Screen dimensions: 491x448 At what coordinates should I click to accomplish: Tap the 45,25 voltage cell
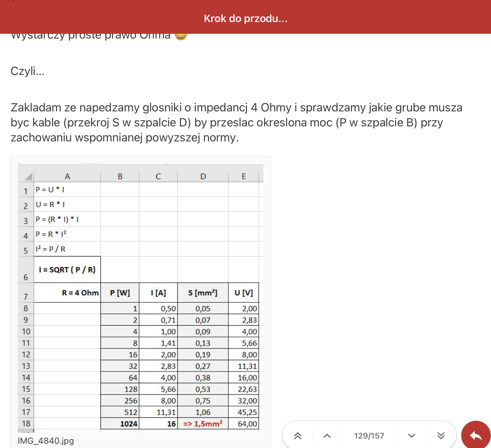tap(244, 412)
